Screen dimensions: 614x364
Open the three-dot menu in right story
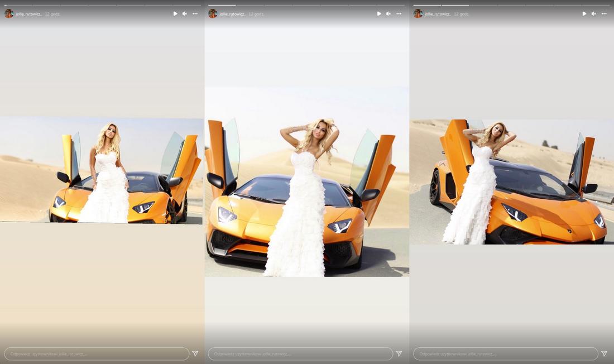point(604,13)
